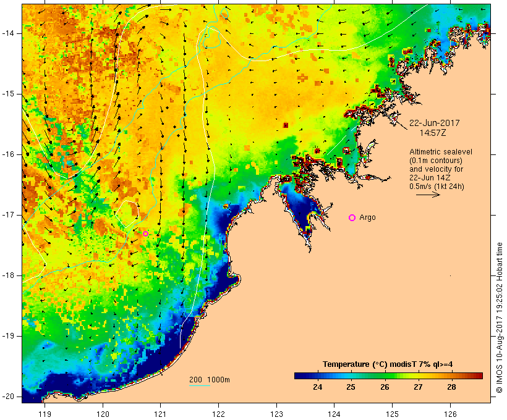Click the '22-Jun 14Z' text line
Screen dimensions: 507x420
click(430, 178)
